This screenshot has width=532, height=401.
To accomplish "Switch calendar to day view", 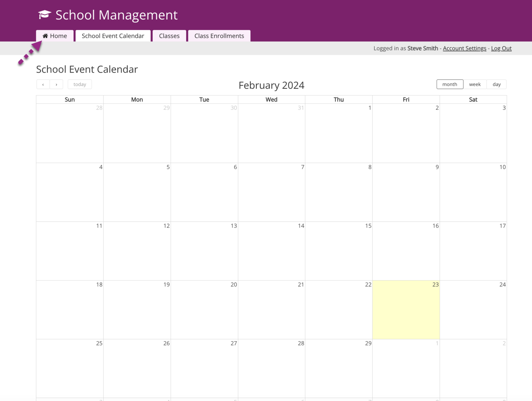I will [497, 84].
